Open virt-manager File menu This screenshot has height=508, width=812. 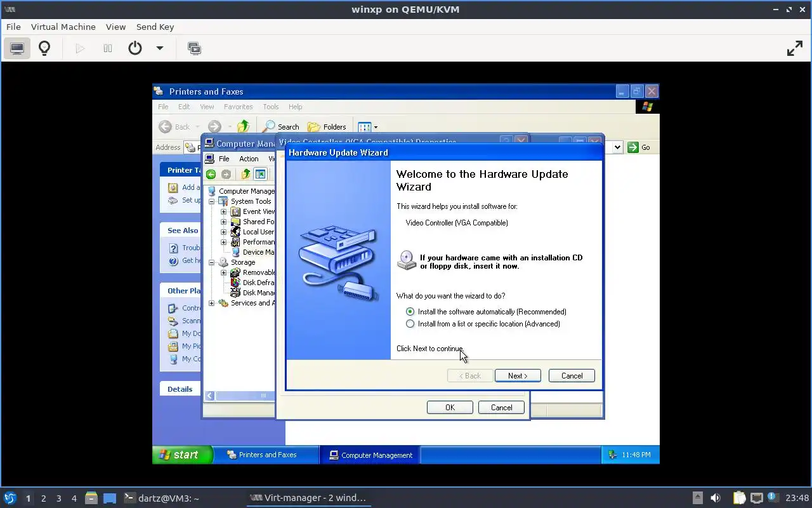tap(13, 27)
